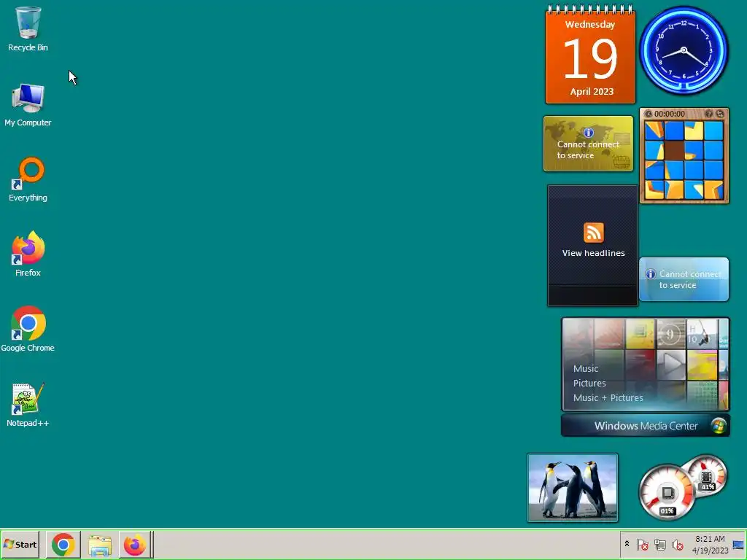The height and width of the screenshot is (560, 747).
Task: Click the calendar gadget showing Wednesday 19
Action: [x=590, y=55]
